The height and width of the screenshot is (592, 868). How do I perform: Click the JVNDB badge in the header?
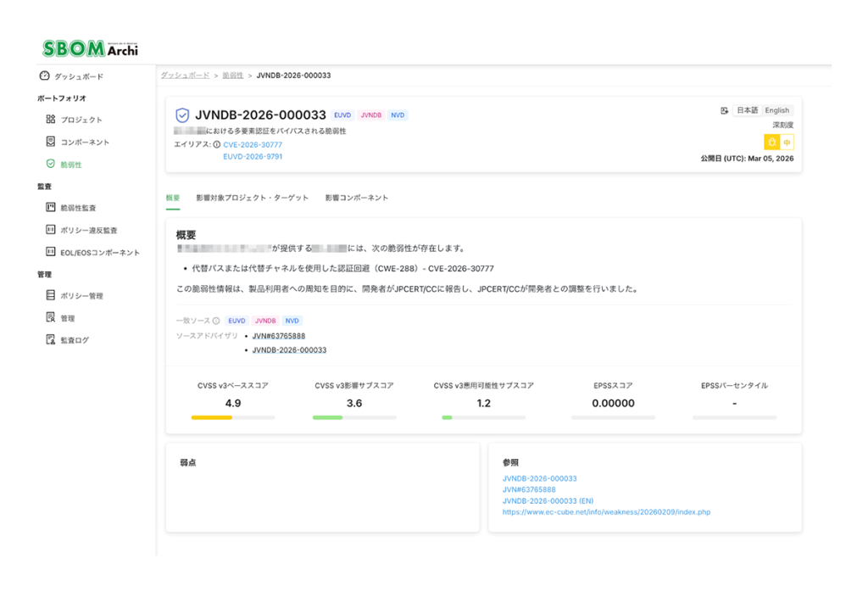tap(371, 115)
